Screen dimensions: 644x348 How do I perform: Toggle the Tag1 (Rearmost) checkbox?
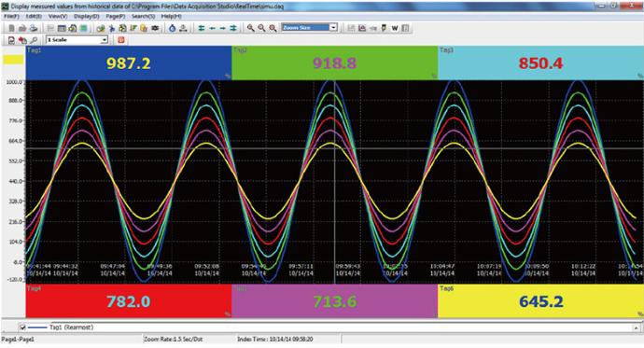(22, 327)
